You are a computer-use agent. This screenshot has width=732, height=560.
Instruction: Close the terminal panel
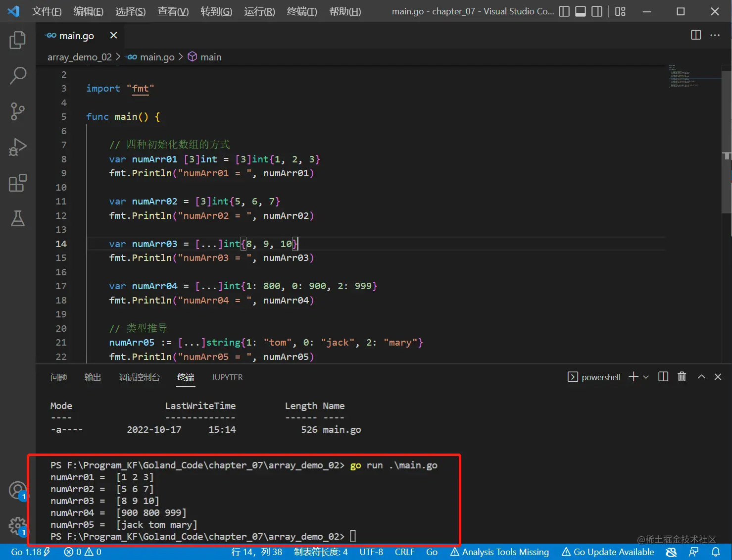coord(718,377)
